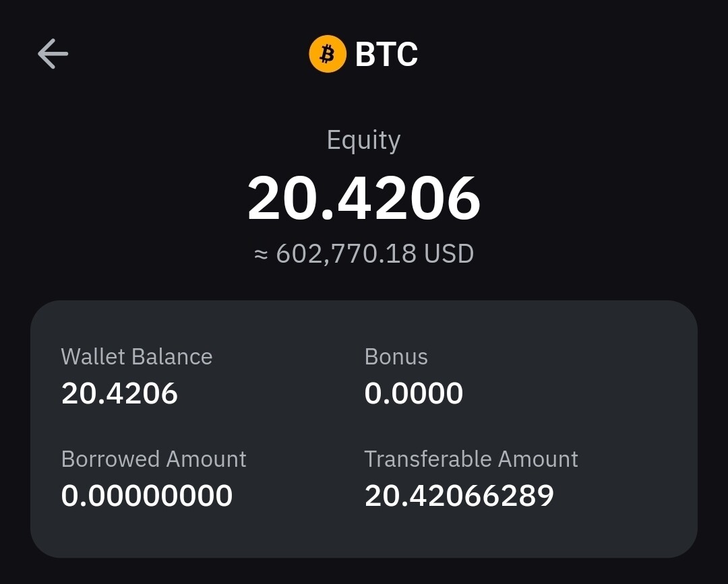Screen dimensions: 728x584
Task: Tap the large 20.4206 equity figure
Action: click(364, 199)
